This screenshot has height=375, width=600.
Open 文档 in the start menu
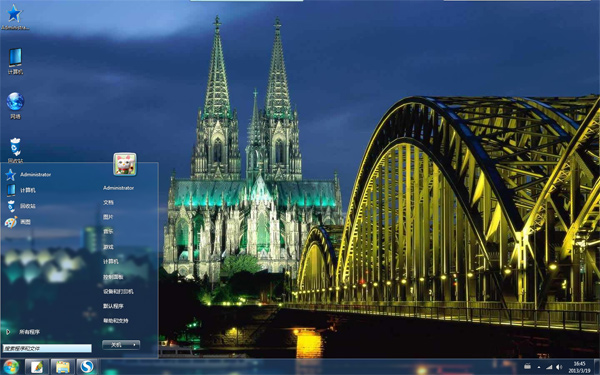click(108, 202)
